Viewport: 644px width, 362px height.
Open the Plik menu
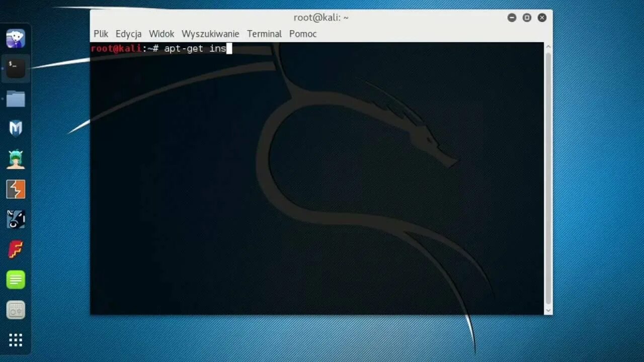click(x=101, y=34)
